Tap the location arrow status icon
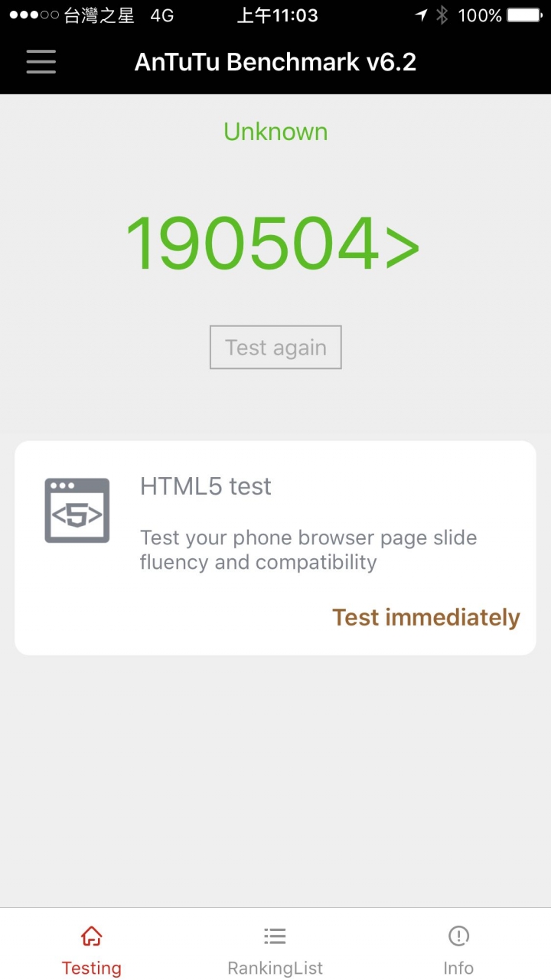The image size is (551, 980). pos(421,15)
